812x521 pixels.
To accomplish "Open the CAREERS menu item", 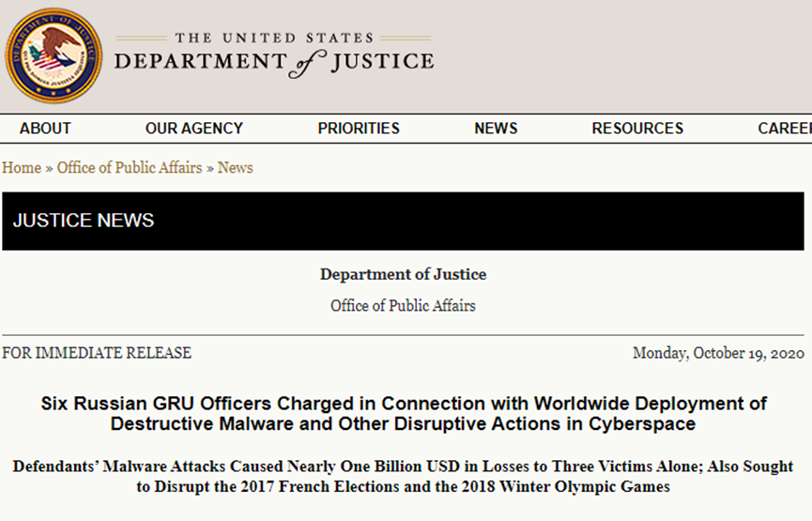I will [x=785, y=129].
